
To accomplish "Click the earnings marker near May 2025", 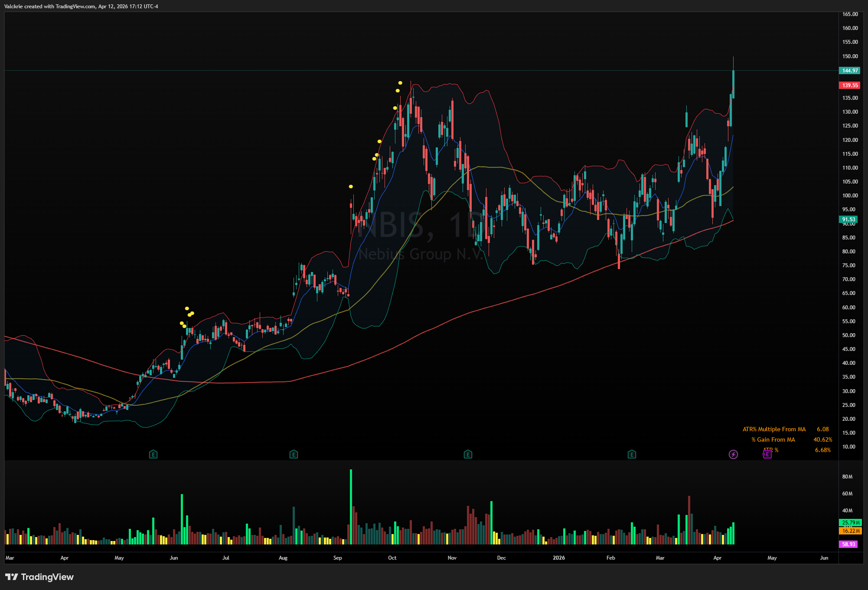I will pyautogui.click(x=153, y=454).
